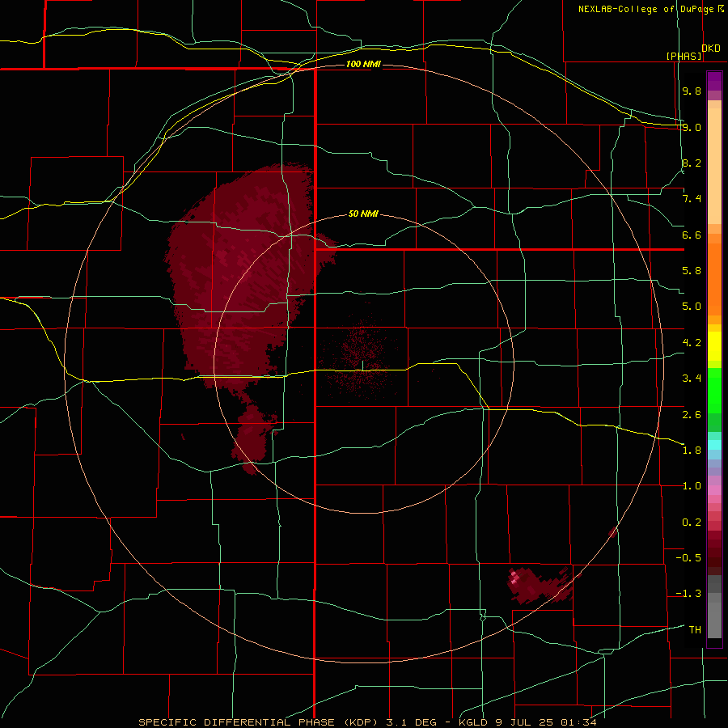This screenshot has height=728, width=728.
Task: Click the 9.0 color scale label
Action: point(692,127)
